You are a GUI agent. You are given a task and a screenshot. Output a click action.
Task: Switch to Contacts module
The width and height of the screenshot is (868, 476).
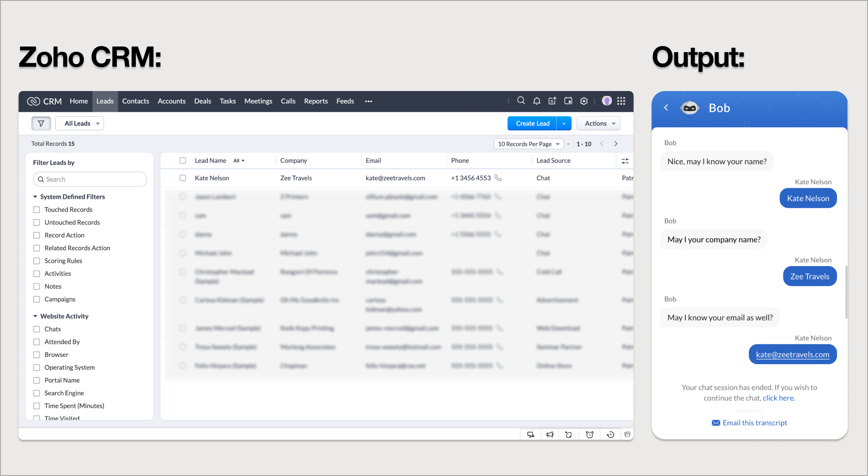tap(135, 101)
